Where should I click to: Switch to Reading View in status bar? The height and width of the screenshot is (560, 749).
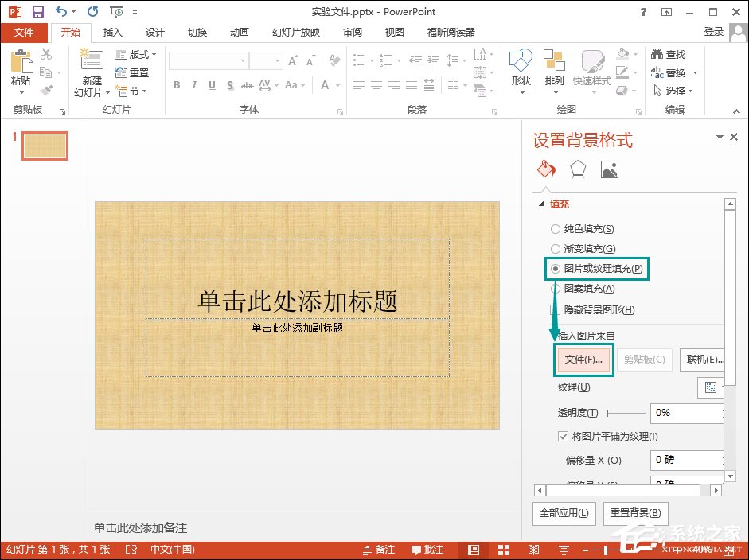point(533,549)
